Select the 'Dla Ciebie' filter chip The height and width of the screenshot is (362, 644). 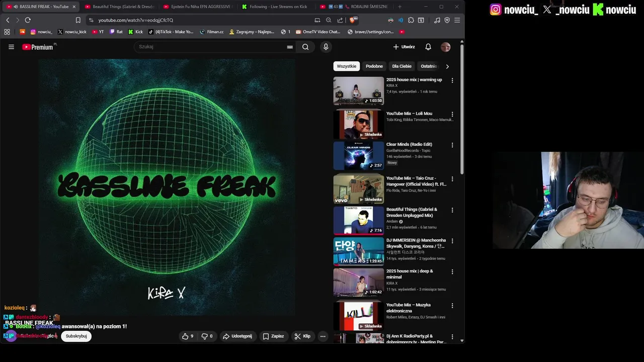click(x=402, y=66)
